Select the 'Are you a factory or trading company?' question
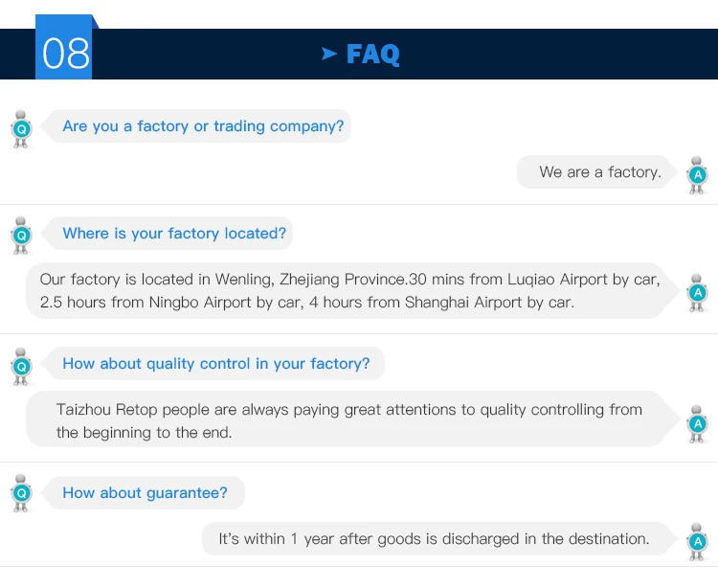 pyautogui.click(x=203, y=126)
